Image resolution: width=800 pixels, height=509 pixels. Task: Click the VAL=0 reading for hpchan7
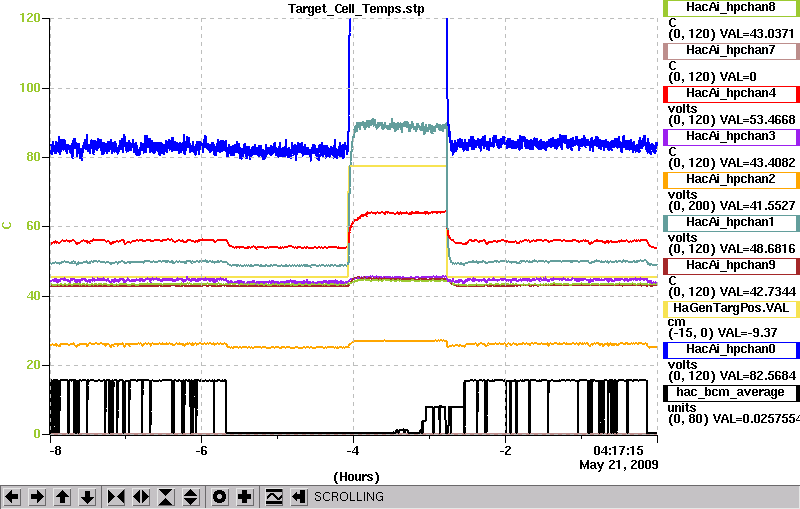(x=738, y=77)
